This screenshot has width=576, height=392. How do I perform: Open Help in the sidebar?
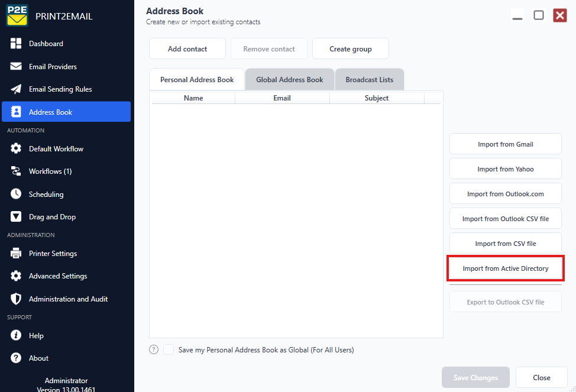(66, 335)
